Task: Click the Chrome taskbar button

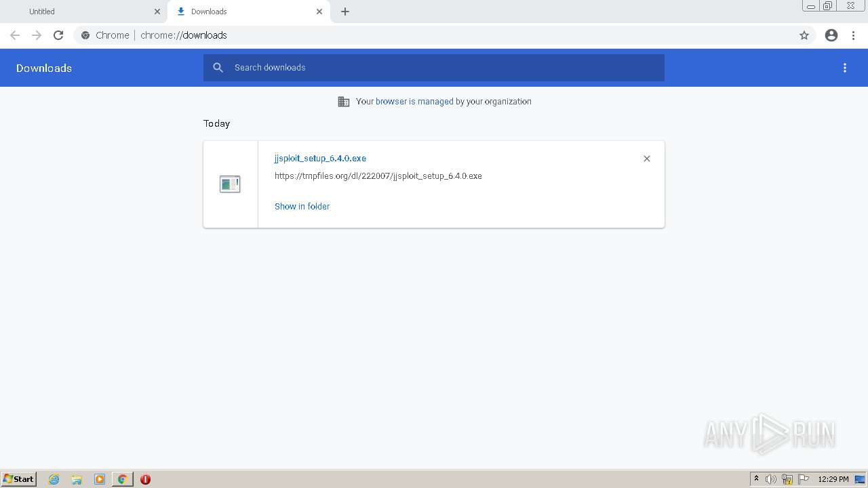Action: (x=122, y=479)
